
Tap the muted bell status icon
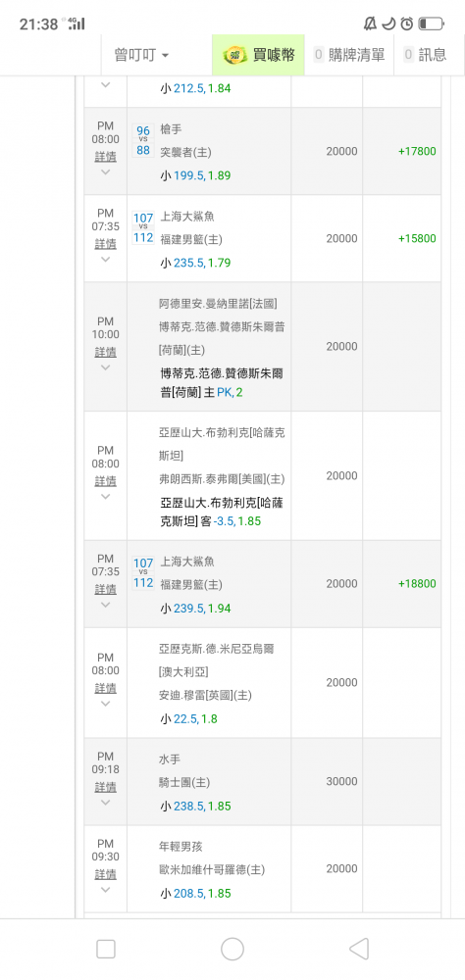370,24
